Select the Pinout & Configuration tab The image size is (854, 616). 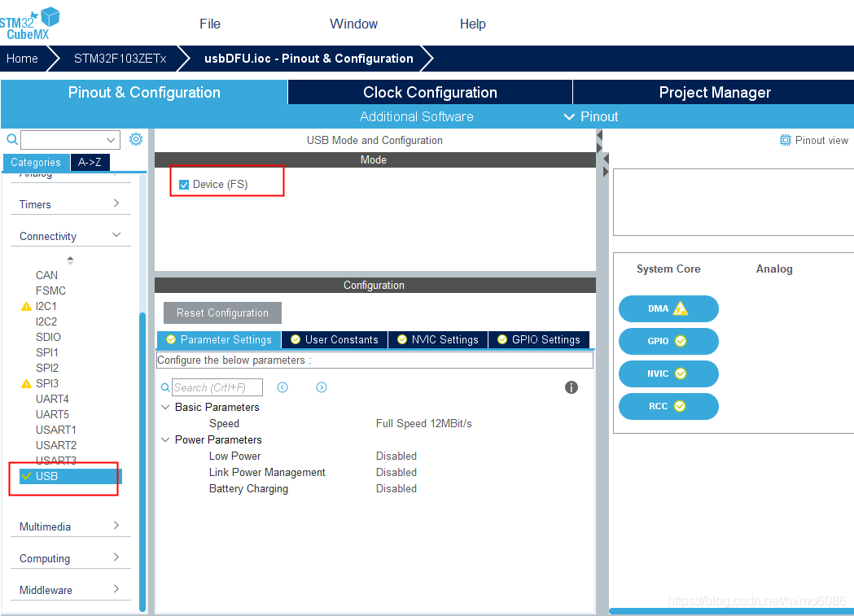pos(144,92)
